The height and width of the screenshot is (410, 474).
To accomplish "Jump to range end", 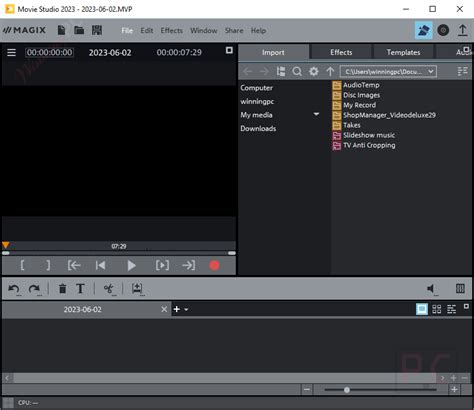I will click(189, 265).
